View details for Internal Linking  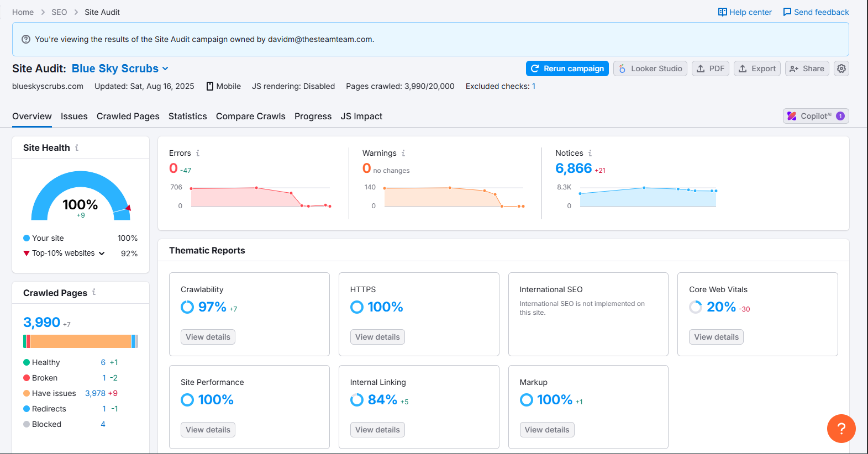pyautogui.click(x=377, y=430)
